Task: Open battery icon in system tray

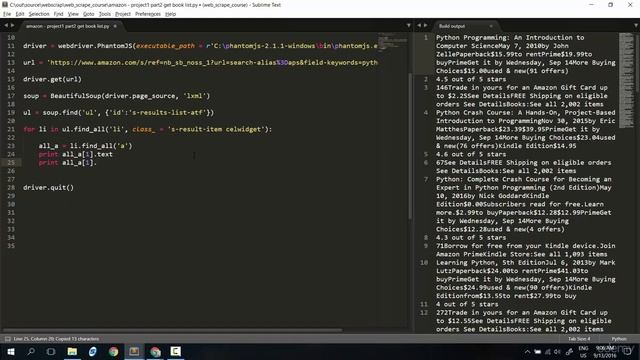Action: (538, 352)
